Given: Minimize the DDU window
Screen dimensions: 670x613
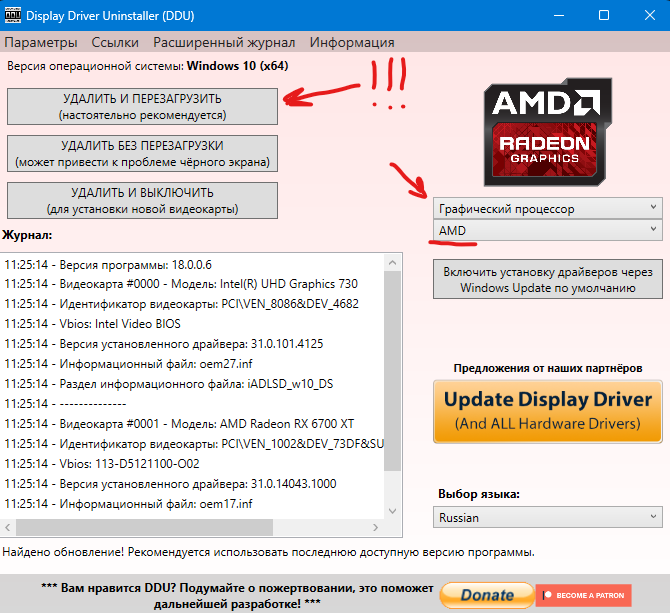Looking at the screenshot, I should [x=558, y=15].
